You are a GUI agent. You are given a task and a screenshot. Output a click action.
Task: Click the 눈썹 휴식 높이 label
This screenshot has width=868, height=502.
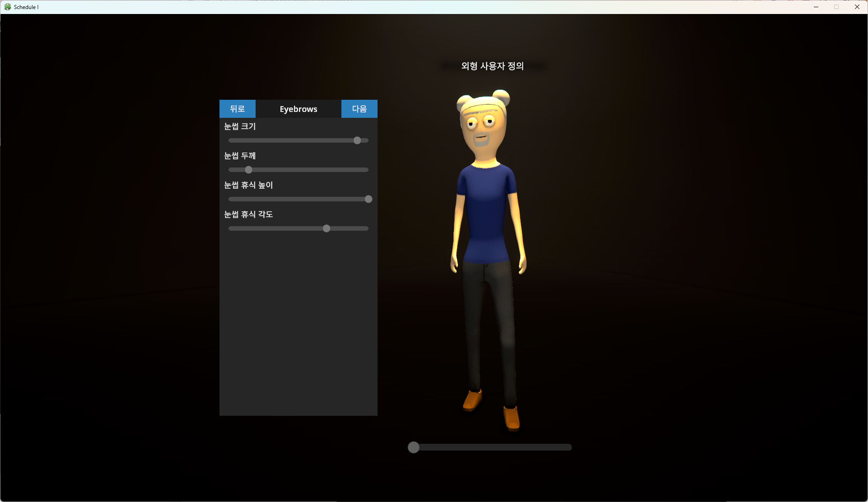[x=248, y=185]
